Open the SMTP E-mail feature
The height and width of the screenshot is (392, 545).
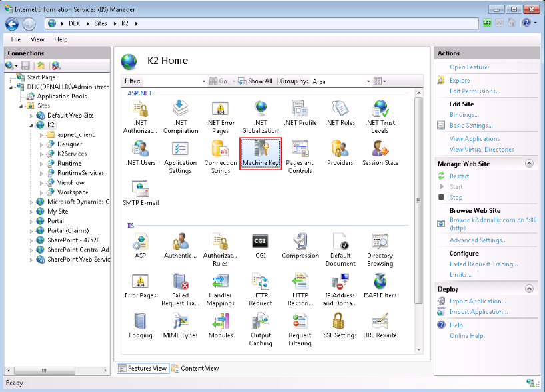(140, 193)
